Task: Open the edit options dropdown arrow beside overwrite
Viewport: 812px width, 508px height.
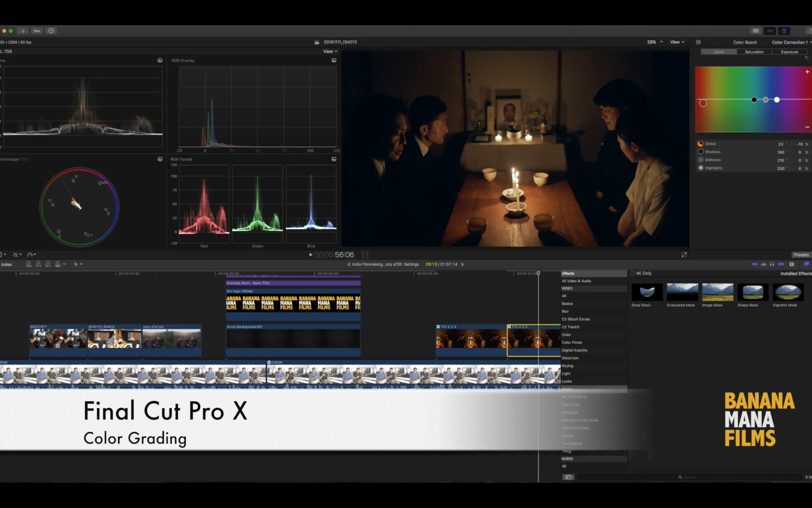Action: pos(64,264)
